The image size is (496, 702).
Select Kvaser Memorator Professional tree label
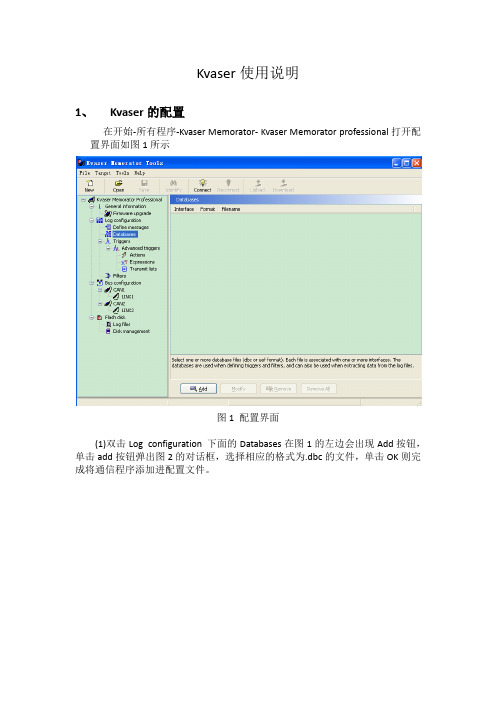pyautogui.click(x=129, y=200)
